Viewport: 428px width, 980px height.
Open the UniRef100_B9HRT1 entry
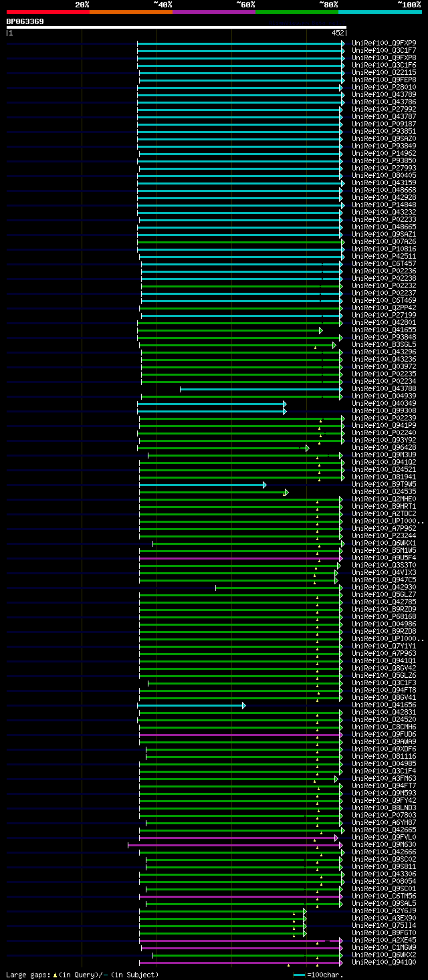384,506
